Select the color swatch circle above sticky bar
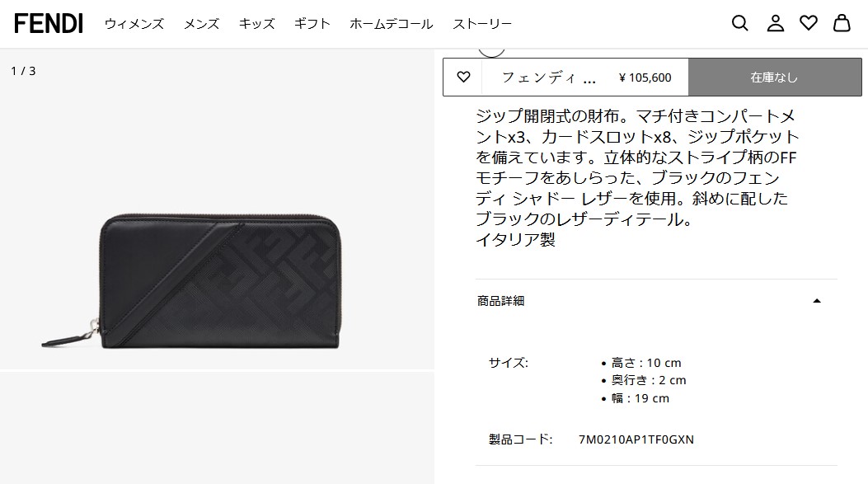Viewport: 868px width, 484px height. (491, 51)
